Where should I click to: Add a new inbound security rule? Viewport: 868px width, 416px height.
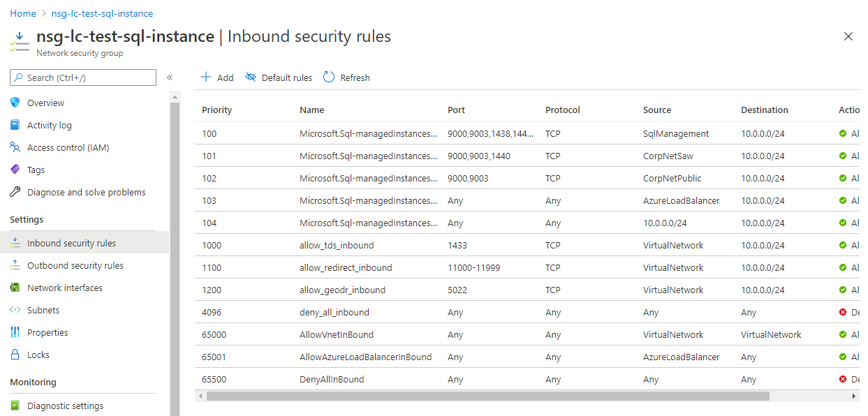tap(216, 77)
